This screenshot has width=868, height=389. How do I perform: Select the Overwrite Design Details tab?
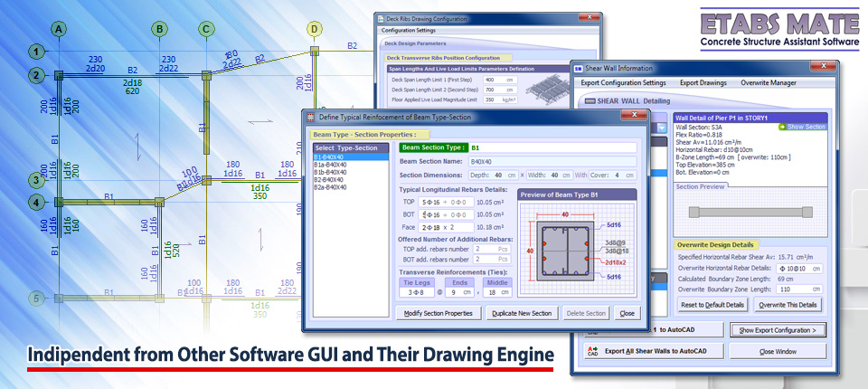coord(715,244)
